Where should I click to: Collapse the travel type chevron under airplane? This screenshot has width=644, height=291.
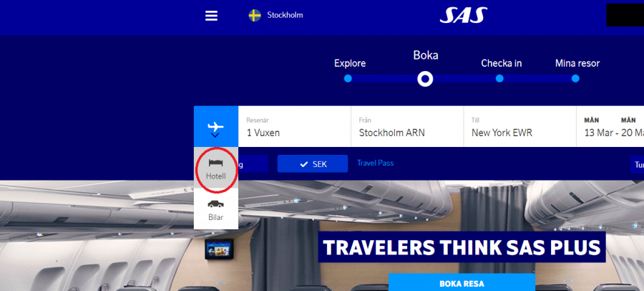(x=215, y=135)
